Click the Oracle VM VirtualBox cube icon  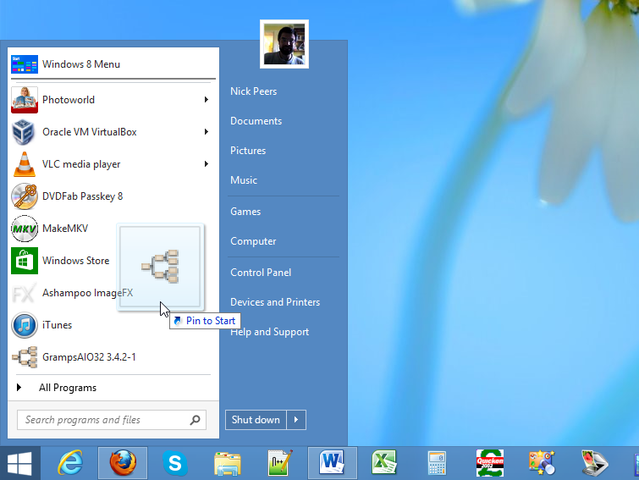click(x=23, y=132)
